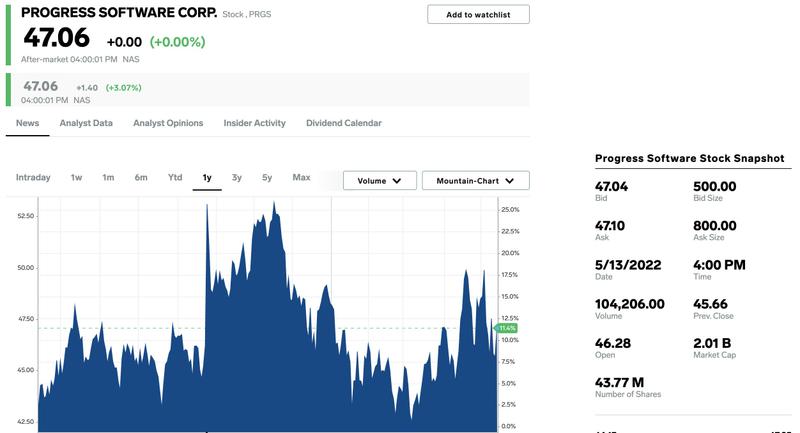Click the 5/13/2022 date value
This screenshot has width=800, height=433.
(628, 265)
